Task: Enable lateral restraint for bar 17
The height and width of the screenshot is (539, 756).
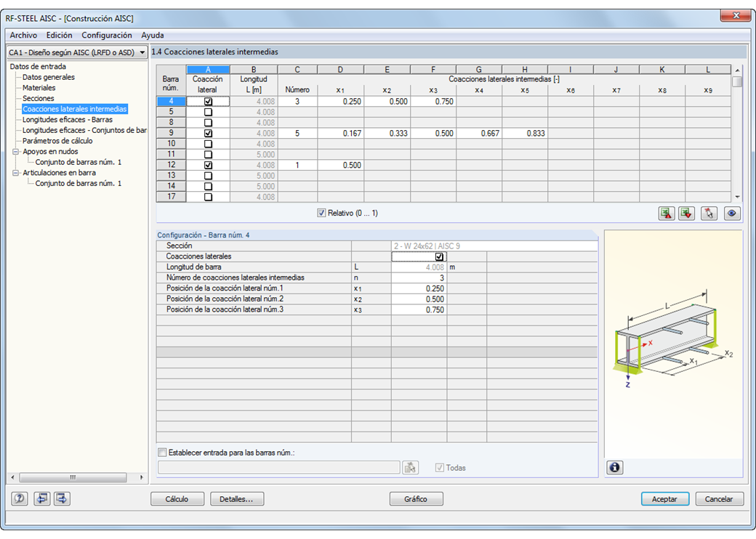Action: (x=208, y=197)
